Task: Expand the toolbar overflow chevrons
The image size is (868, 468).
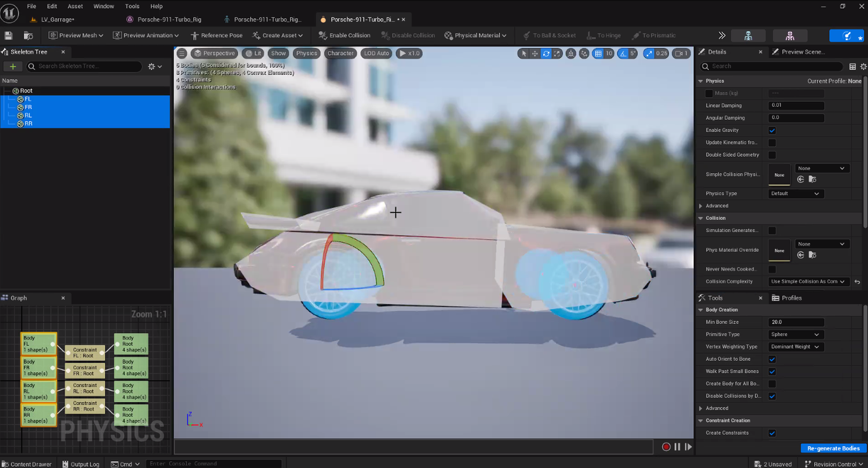Action: [x=722, y=36]
